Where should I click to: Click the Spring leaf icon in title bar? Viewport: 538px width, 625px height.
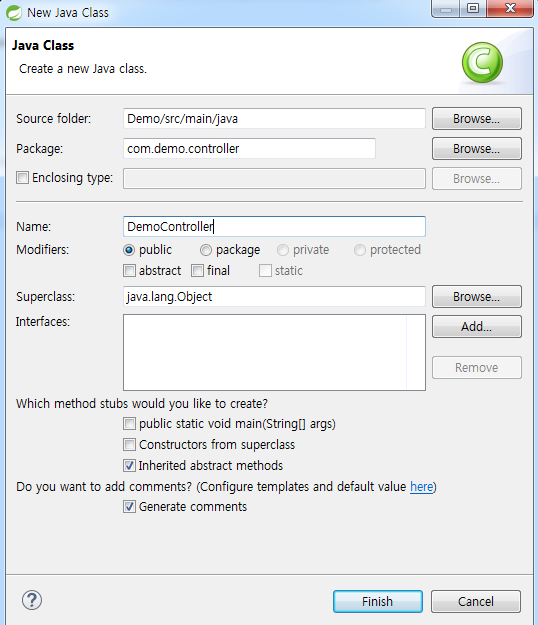pos(14,12)
